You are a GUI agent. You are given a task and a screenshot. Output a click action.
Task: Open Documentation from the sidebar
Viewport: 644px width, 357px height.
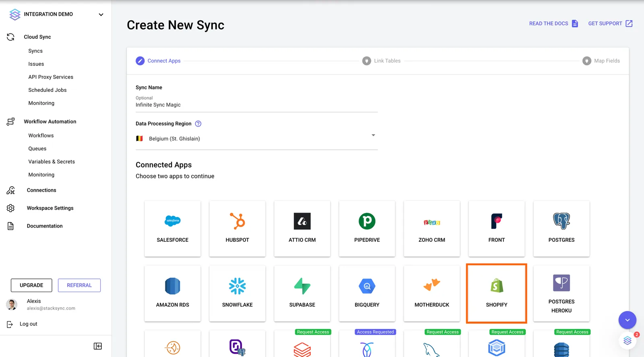click(x=45, y=226)
